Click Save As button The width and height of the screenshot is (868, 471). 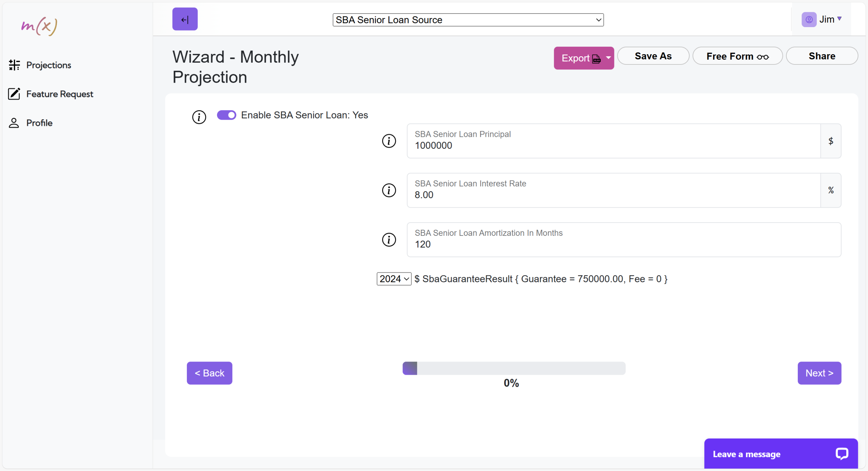(x=653, y=56)
